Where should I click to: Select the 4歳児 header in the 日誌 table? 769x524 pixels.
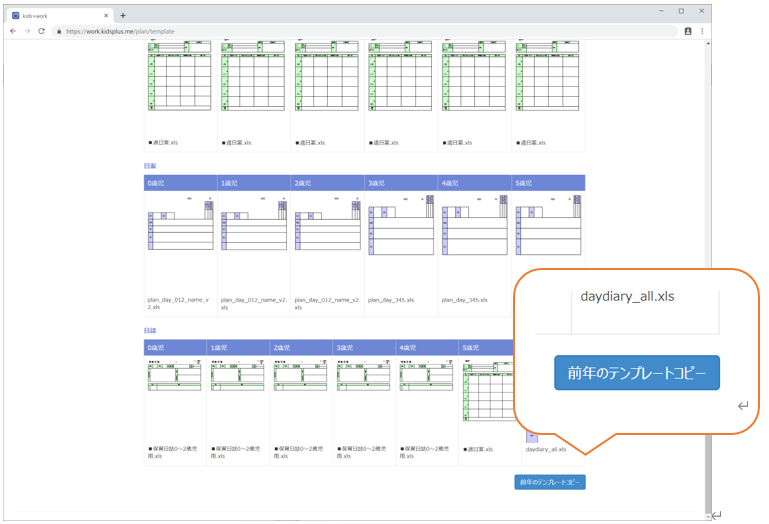pos(427,347)
